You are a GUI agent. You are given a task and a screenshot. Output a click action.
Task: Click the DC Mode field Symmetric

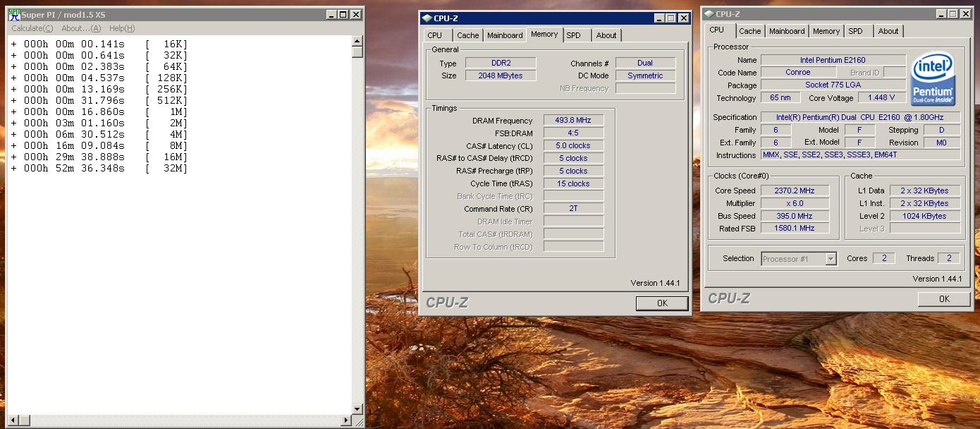tap(645, 75)
